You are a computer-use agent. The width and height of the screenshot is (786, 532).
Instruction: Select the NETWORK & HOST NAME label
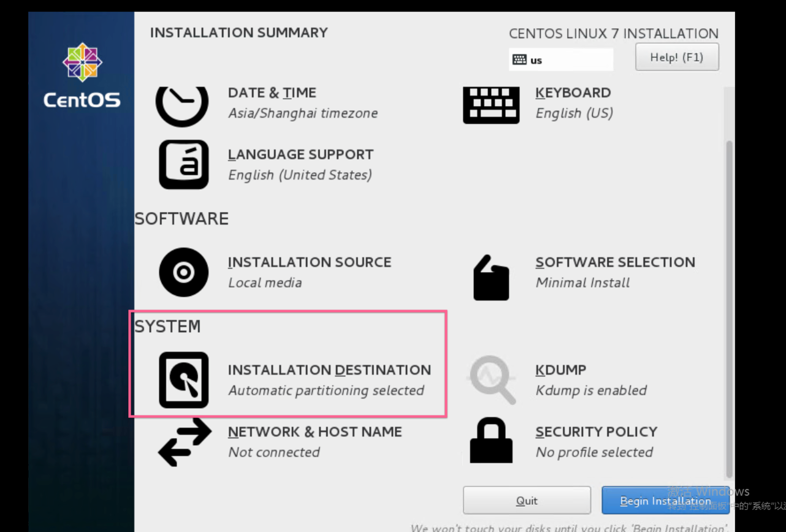(315, 432)
